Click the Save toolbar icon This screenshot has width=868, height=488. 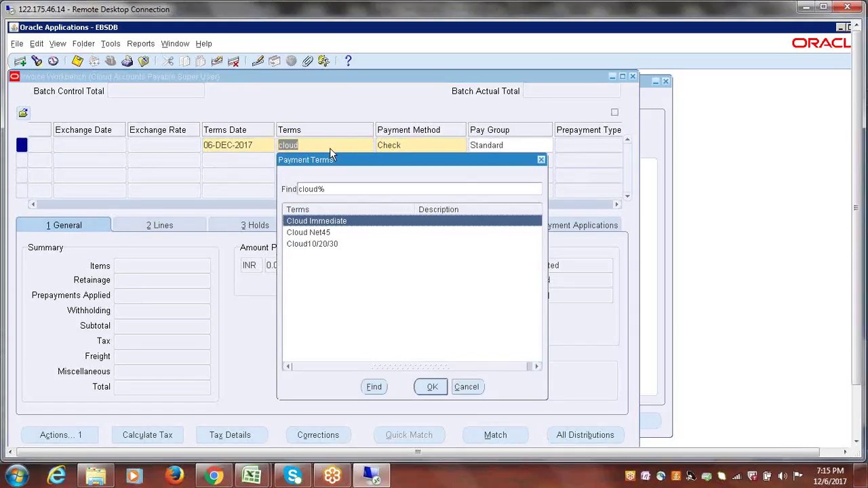coord(77,61)
